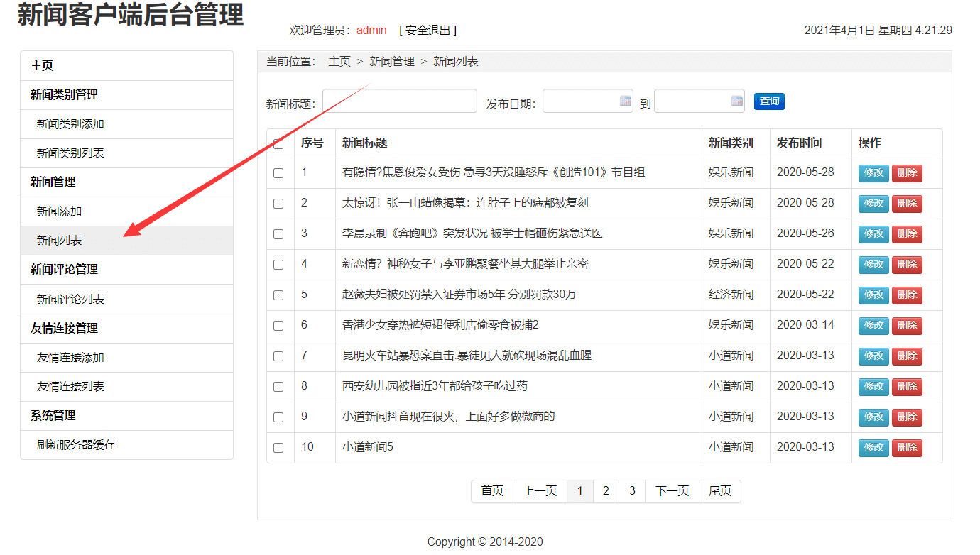Click the 新闻评论管理 sidebar heading
The width and height of the screenshot is (980, 555).
pyautogui.click(x=126, y=270)
